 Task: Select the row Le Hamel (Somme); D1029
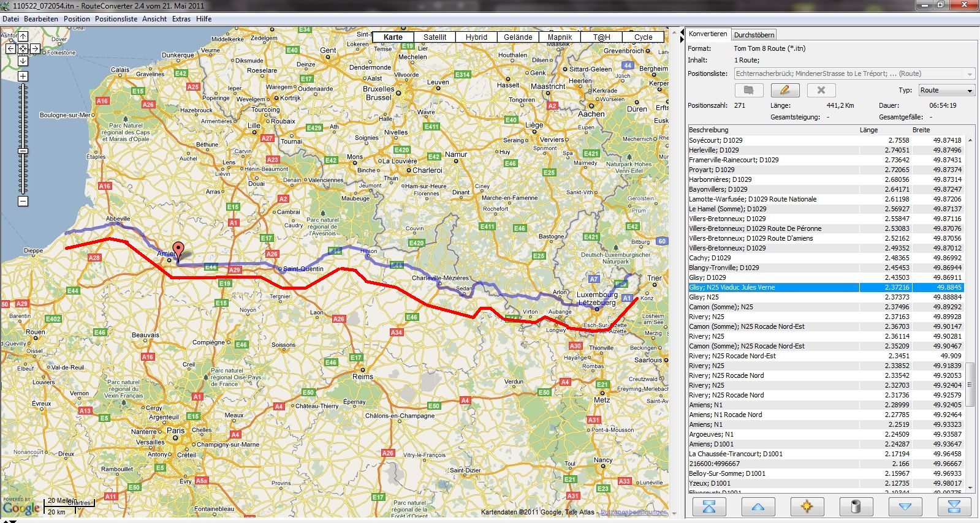pos(826,209)
